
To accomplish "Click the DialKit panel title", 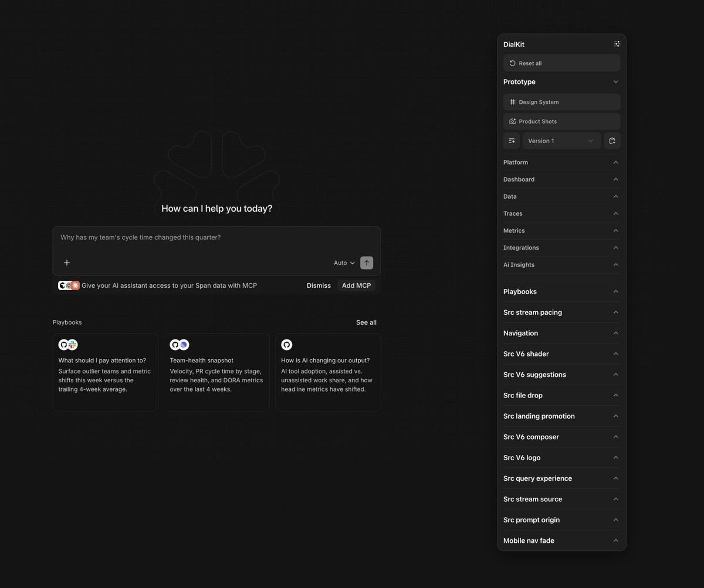I will pos(514,45).
